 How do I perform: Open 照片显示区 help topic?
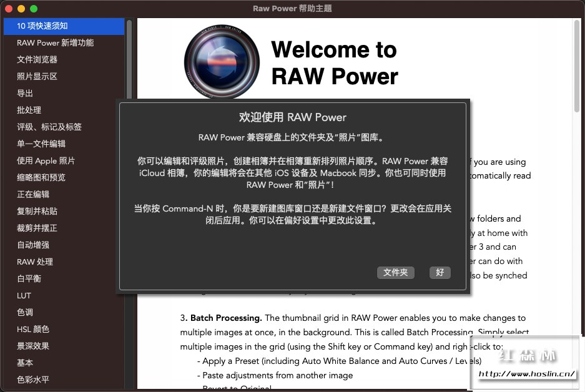64,76
